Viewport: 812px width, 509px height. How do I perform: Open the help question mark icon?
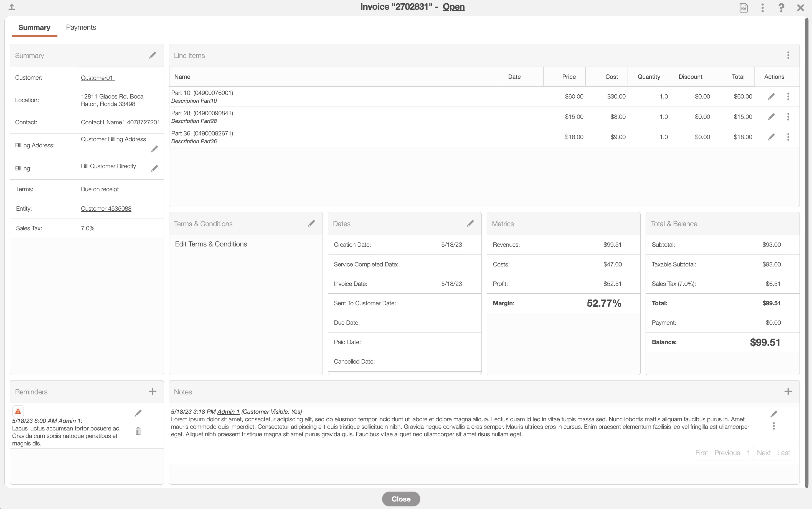pos(781,7)
